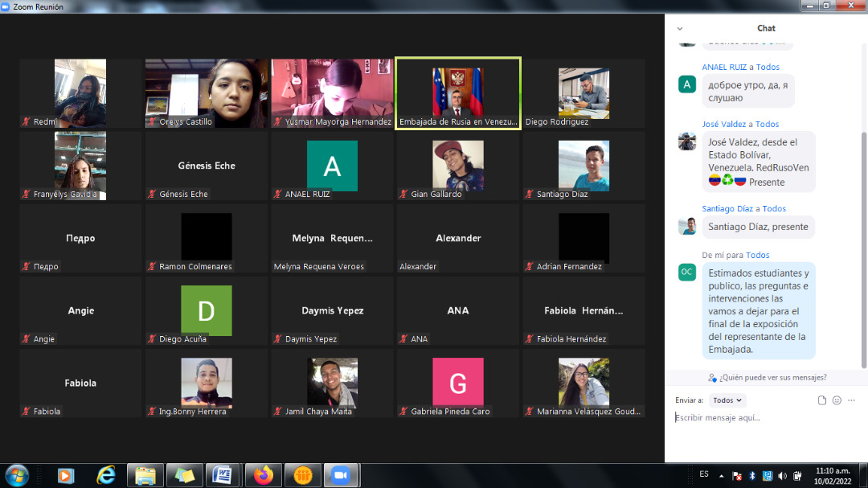This screenshot has width=868, height=488.
Task: Click the chat panel vertical scrollbar
Action: pos(863,249)
